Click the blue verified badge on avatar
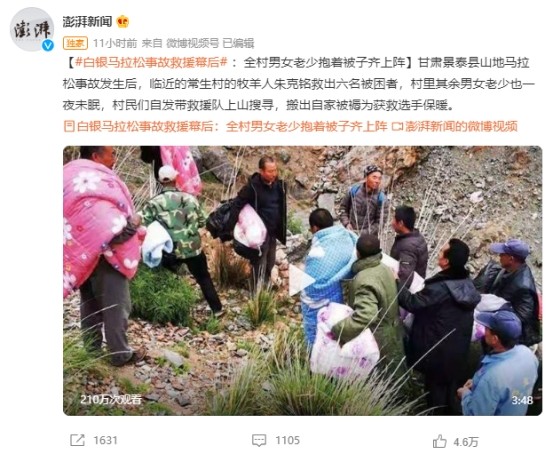554x454 pixels. point(48,45)
